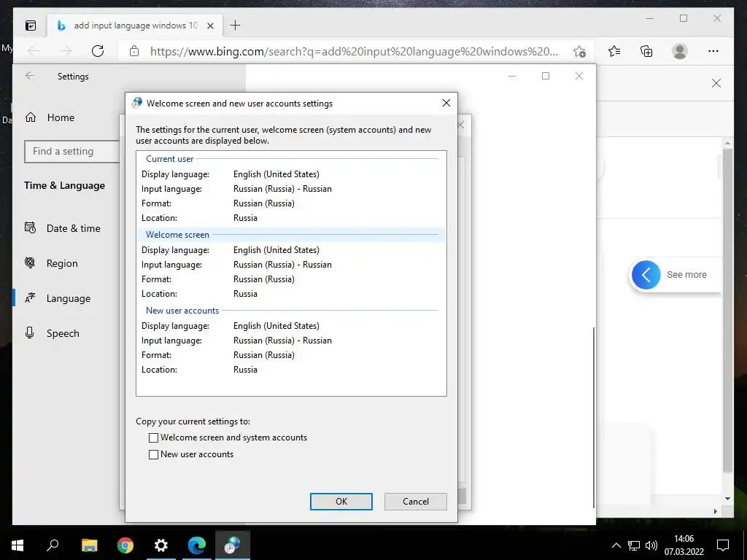Click scrollbar down arrow in Edge page
The image size is (747, 560).
pyautogui.click(x=727, y=499)
